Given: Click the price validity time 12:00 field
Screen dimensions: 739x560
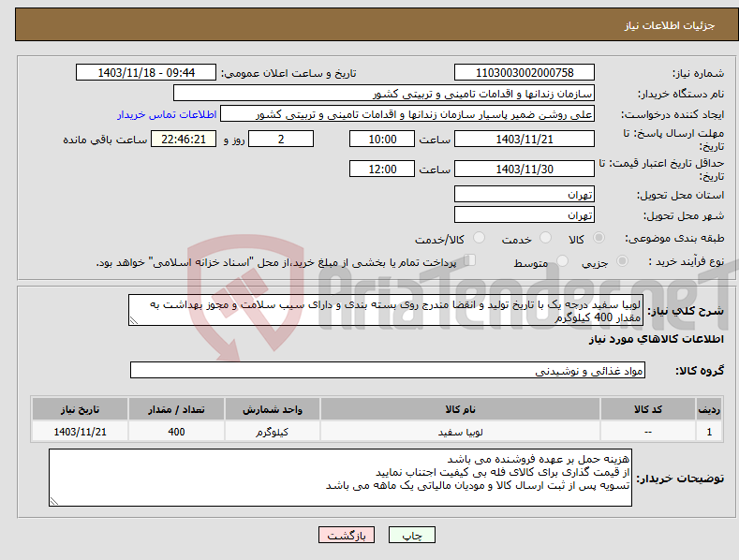Looking at the screenshot, I should point(382,169).
